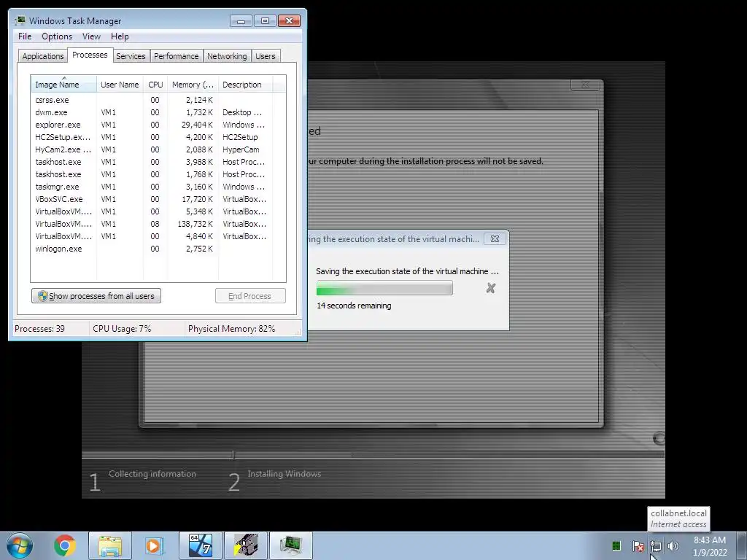This screenshot has width=747, height=560.
Task: Click Show processes from all users
Action: pos(96,296)
